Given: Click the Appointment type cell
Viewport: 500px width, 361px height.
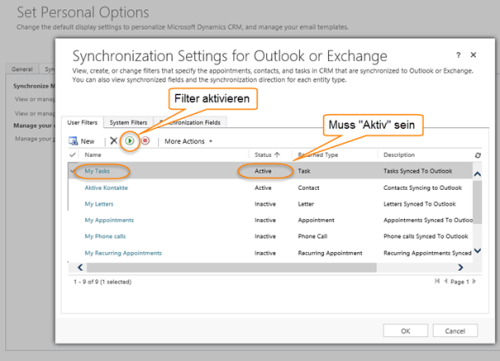Looking at the screenshot, I should [316, 220].
